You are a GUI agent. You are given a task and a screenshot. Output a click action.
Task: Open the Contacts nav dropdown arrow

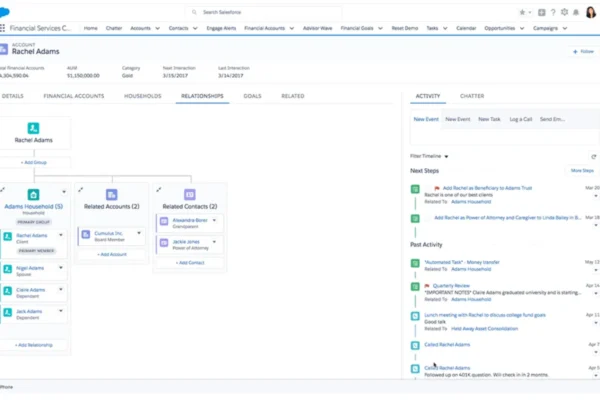coord(195,28)
